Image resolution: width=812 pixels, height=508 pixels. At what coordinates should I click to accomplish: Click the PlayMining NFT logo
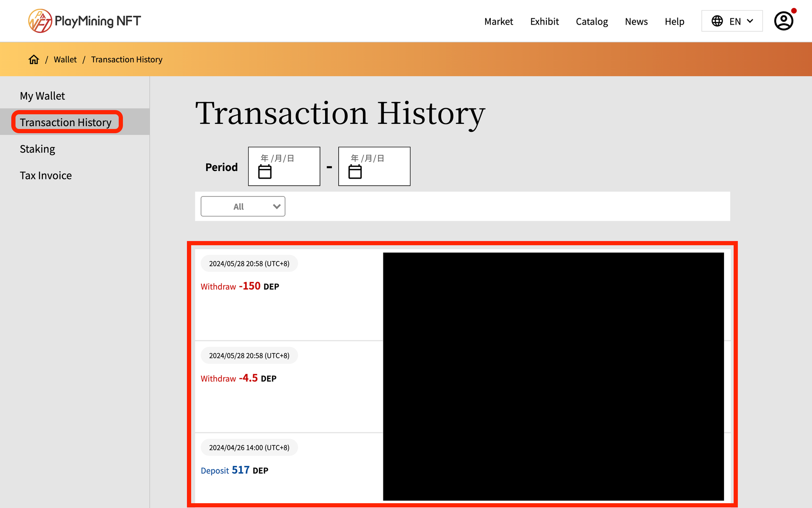tap(84, 21)
